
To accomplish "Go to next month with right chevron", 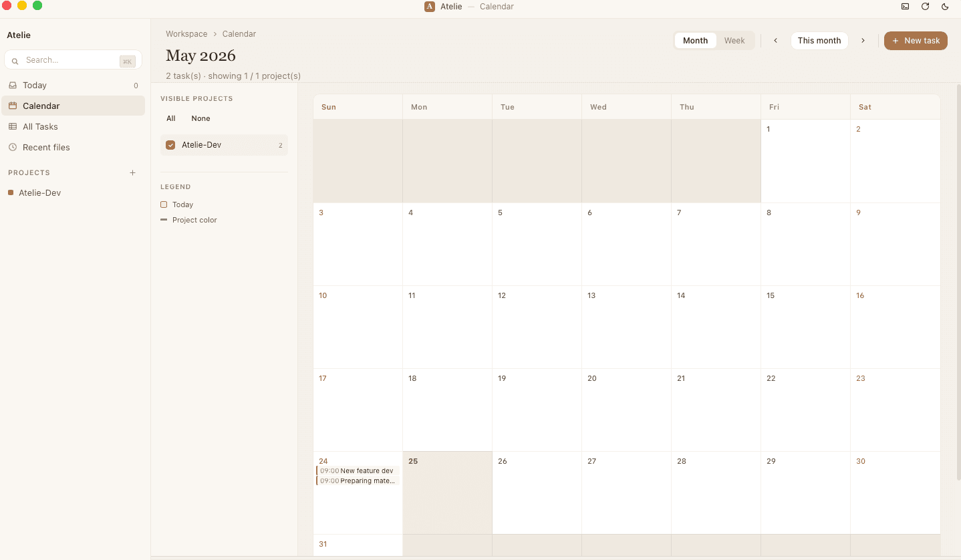I will pyautogui.click(x=863, y=41).
